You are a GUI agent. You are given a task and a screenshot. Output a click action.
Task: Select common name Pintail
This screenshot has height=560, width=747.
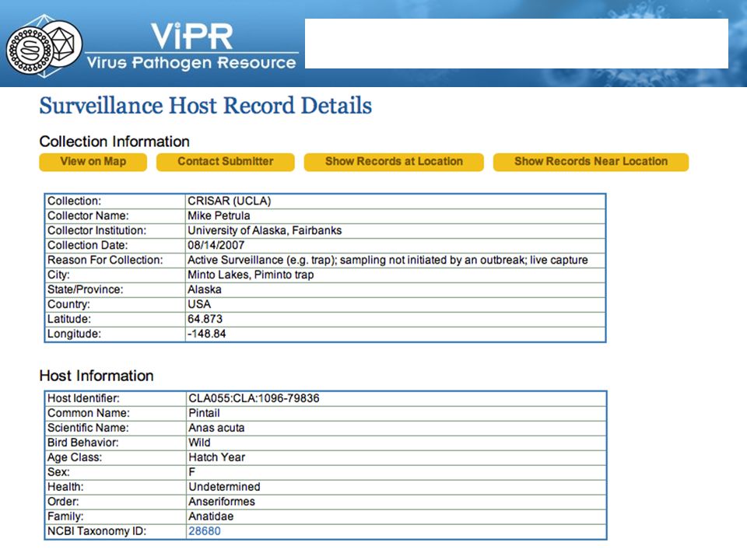coord(204,413)
